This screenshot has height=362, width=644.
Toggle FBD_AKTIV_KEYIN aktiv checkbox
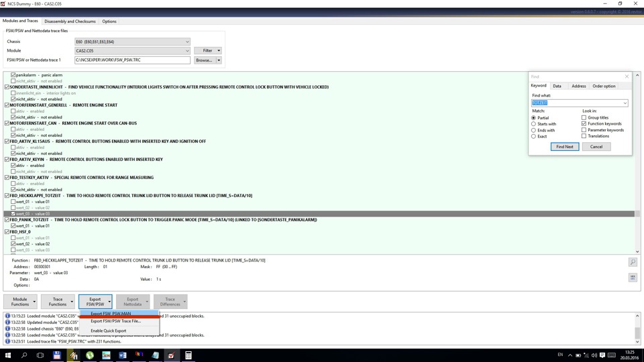[x=13, y=166]
